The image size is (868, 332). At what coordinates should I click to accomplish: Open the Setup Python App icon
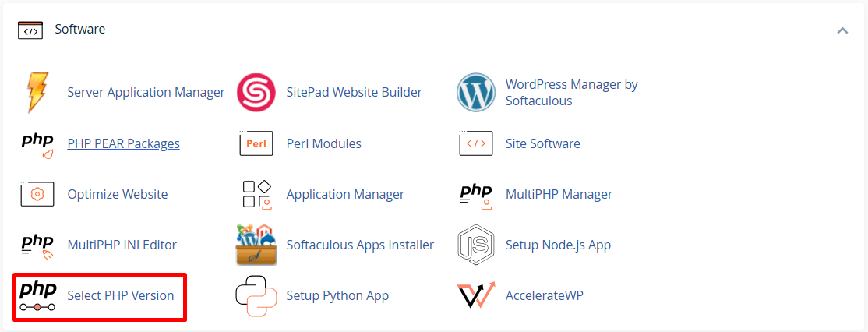[x=256, y=296]
